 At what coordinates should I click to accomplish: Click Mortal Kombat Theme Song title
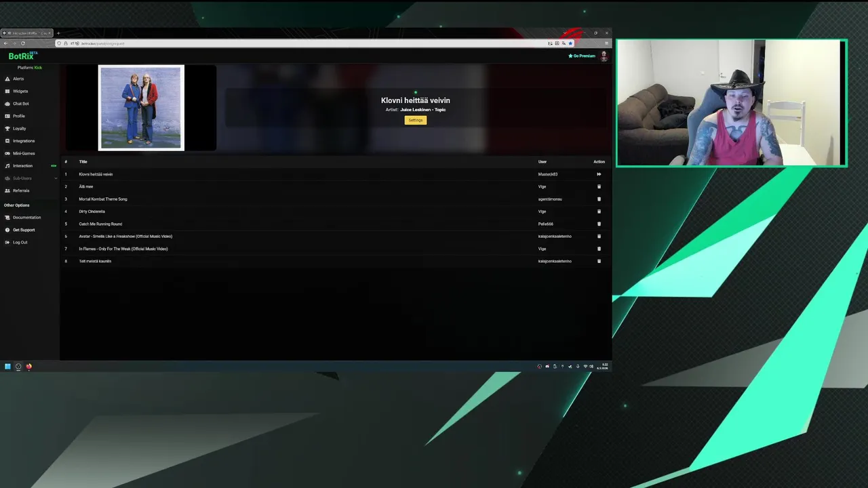click(x=103, y=199)
